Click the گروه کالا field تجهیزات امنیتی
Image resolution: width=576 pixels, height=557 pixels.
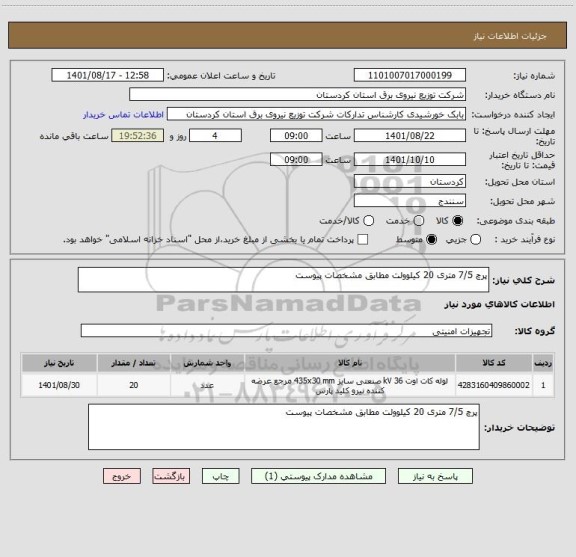(287, 331)
